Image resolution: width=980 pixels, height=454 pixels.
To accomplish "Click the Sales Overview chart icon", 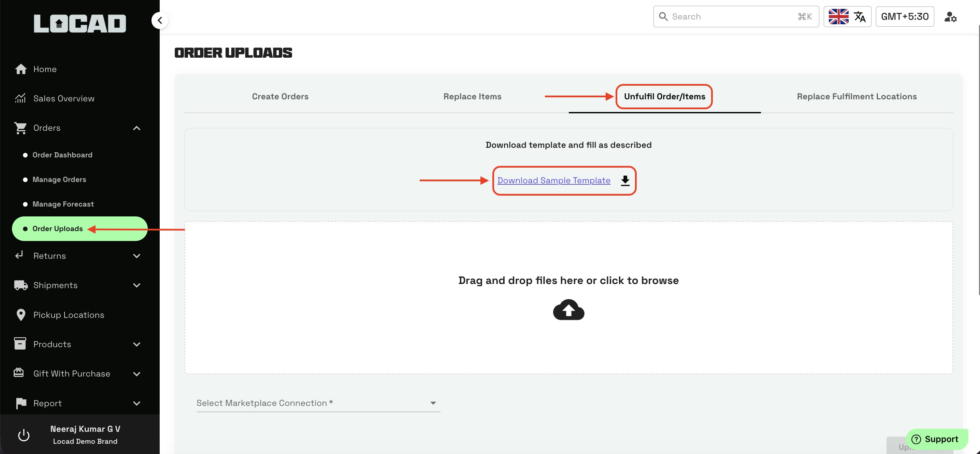I will click(20, 98).
